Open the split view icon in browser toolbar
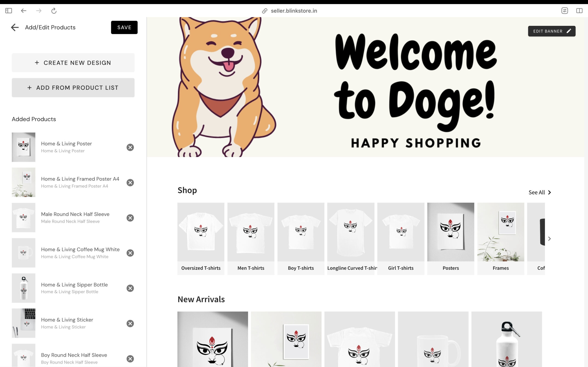 click(x=579, y=11)
